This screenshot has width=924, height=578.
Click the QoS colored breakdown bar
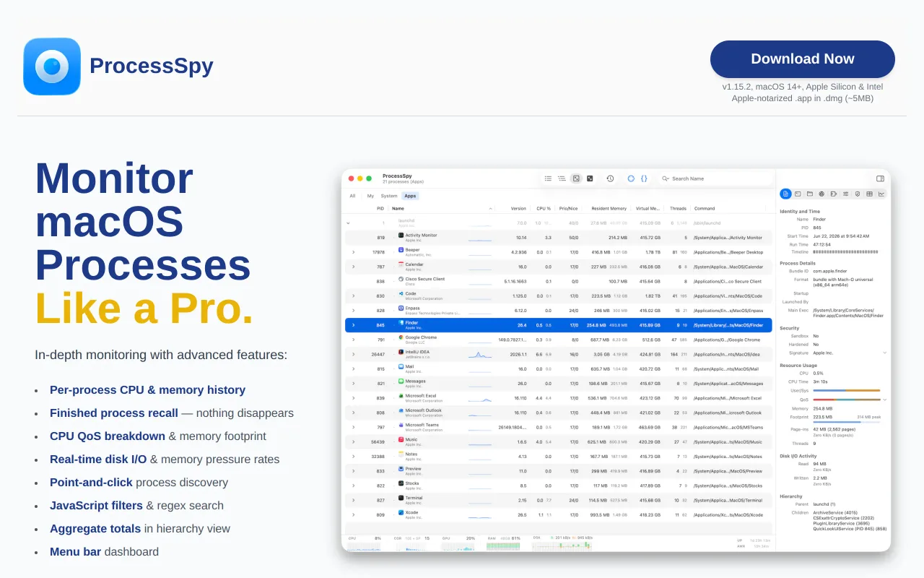[847, 399]
